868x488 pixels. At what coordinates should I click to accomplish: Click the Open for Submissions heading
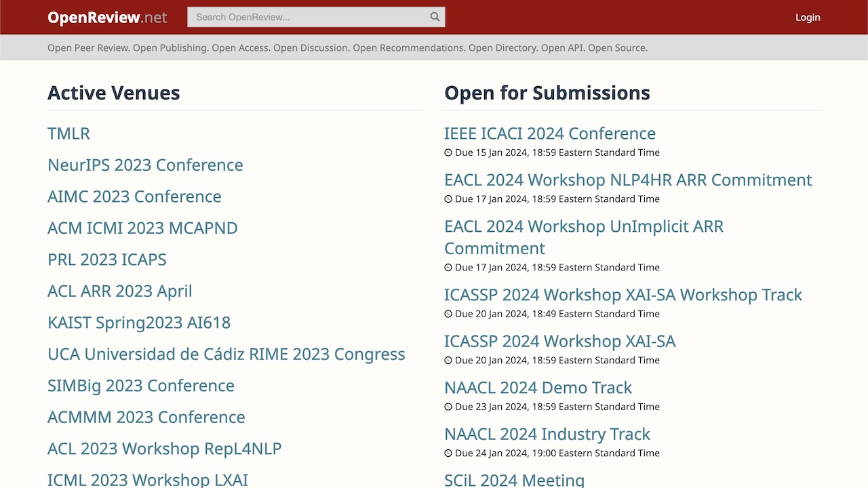point(547,93)
